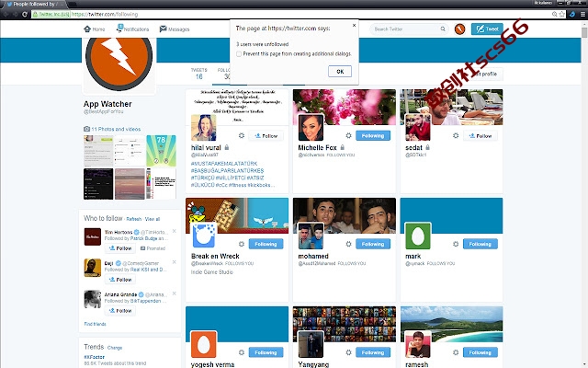Open gear menu on Michelle Fox card
This screenshot has width=588, height=368.
click(348, 135)
